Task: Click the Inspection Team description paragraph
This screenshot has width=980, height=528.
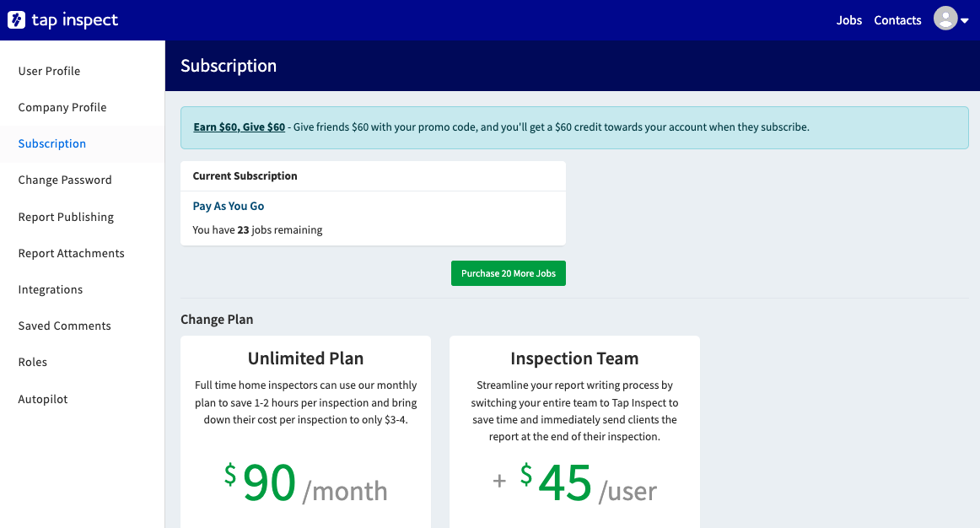Action: point(574,411)
